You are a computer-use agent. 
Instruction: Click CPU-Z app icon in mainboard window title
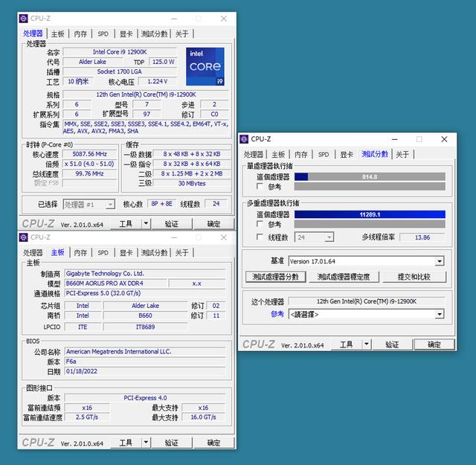click(x=23, y=237)
